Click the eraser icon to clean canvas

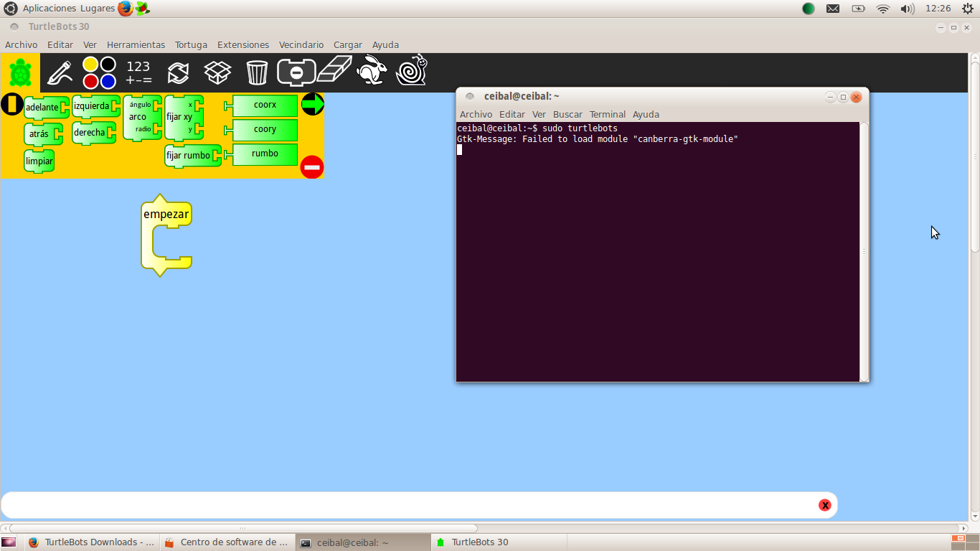pyautogui.click(x=334, y=70)
